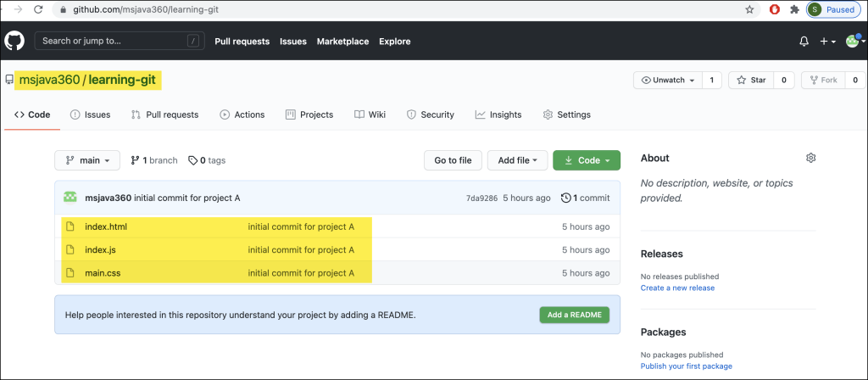Click the file icon beside main.css
The width and height of the screenshot is (868, 380).
(70, 273)
